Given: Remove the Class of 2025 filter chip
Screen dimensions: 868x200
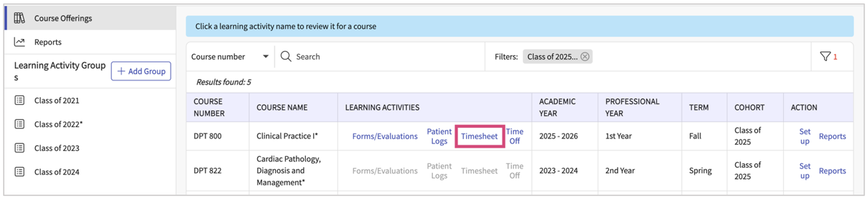Looking at the screenshot, I should click(585, 56).
